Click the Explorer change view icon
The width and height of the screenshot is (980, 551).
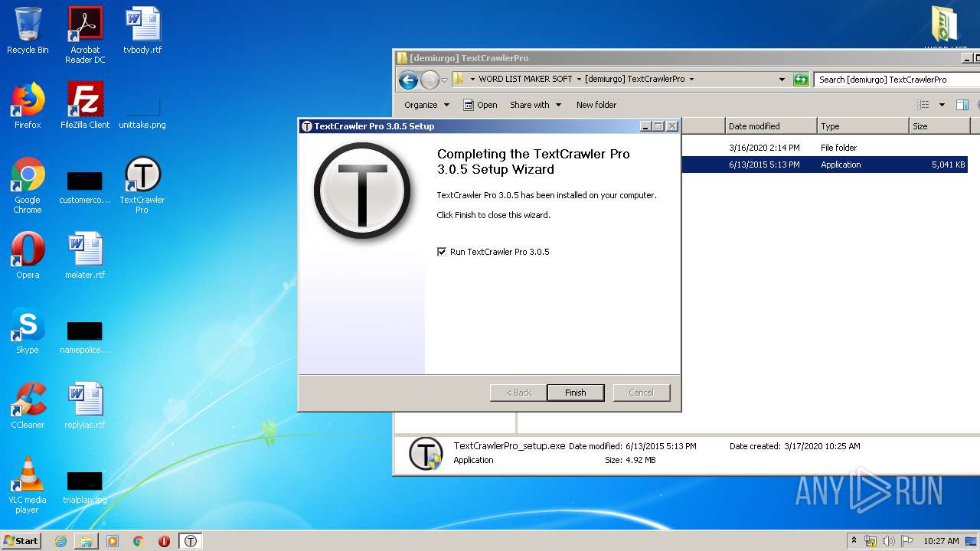923,105
